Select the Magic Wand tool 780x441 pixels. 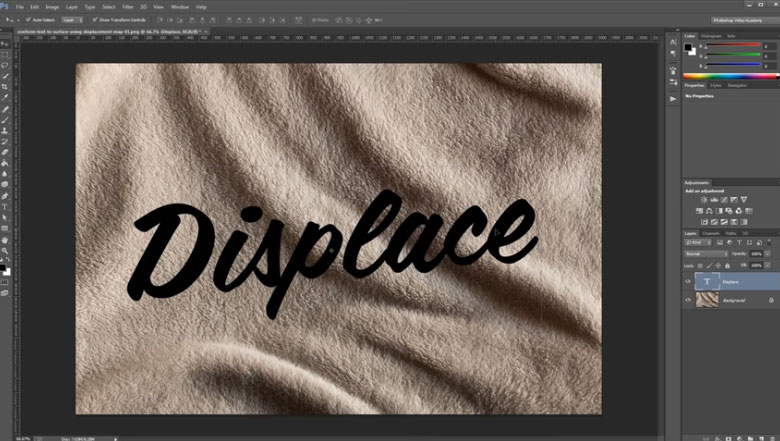click(5, 76)
